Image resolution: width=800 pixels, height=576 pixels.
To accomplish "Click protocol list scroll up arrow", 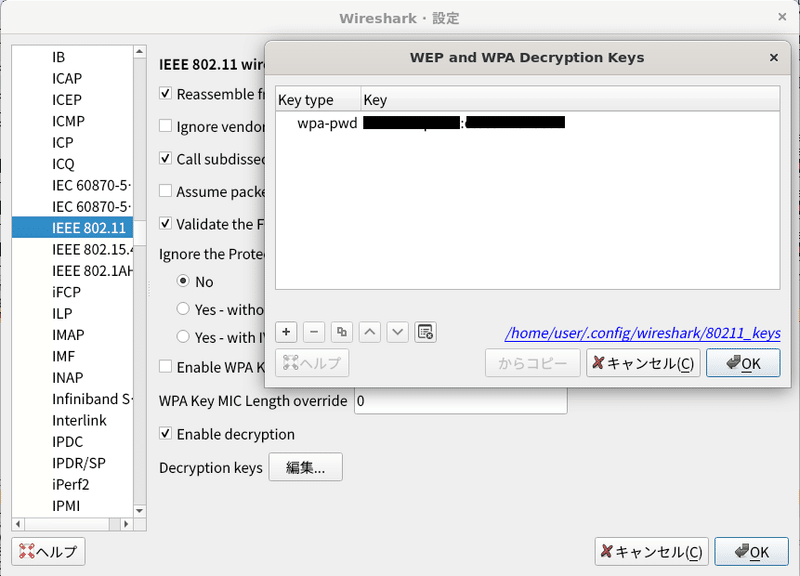I will coord(139,52).
